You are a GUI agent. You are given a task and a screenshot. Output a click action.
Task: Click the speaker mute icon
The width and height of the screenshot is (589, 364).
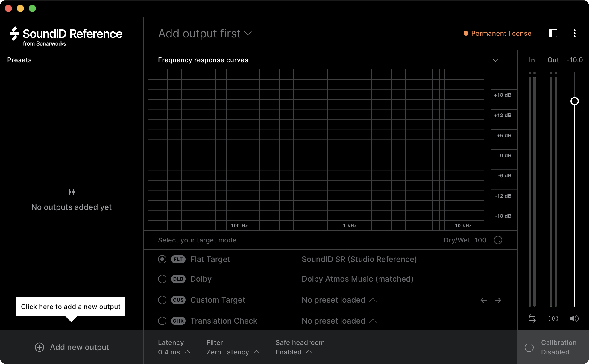(x=574, y=318)
